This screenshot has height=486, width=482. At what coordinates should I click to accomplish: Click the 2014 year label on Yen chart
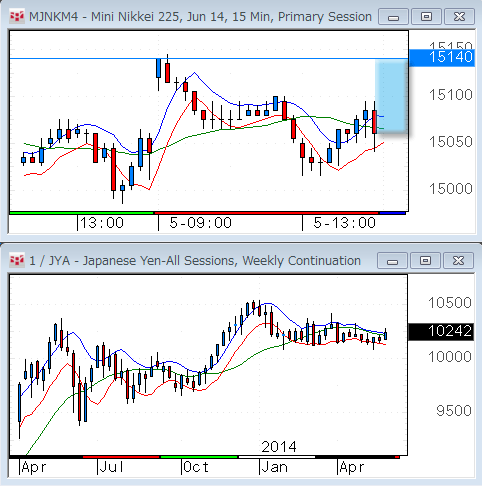pos(279,447)
